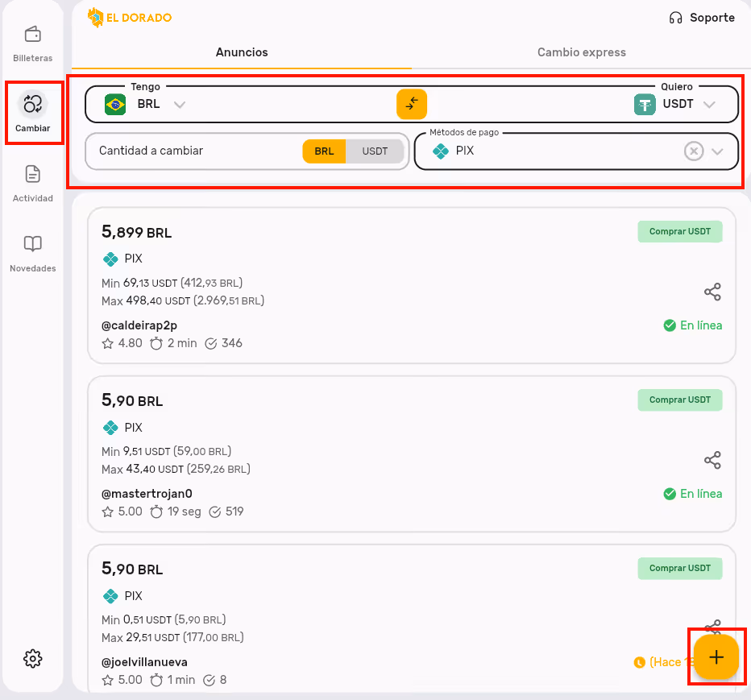Click PIX icon in payment methods field
The image size is (751, 700).
[x=440, y=151]
